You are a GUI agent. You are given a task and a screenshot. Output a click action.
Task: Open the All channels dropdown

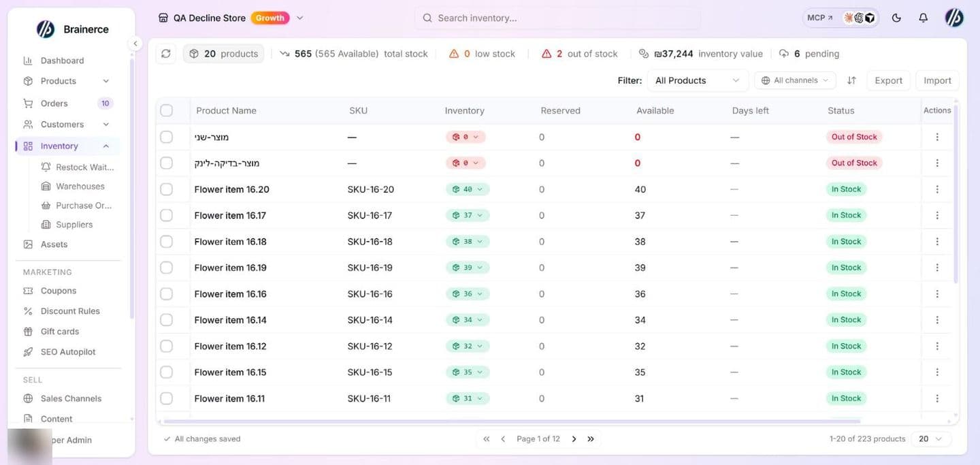coord(795,80)
